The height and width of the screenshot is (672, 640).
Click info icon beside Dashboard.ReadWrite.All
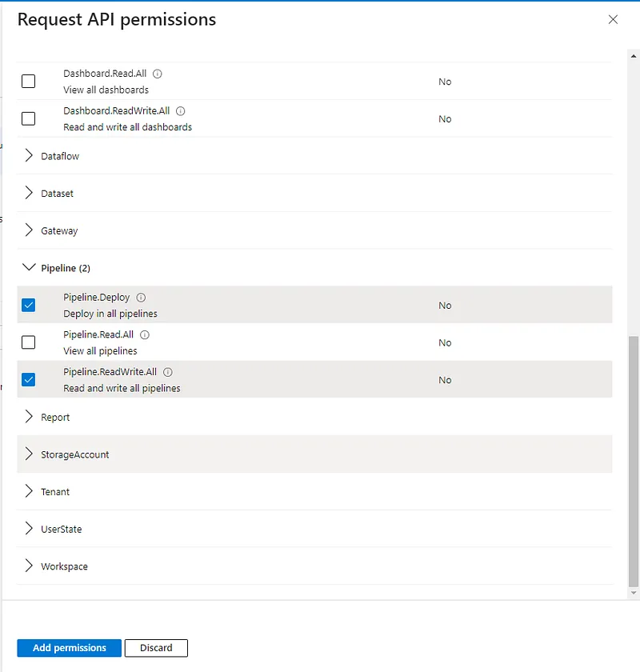181,111
